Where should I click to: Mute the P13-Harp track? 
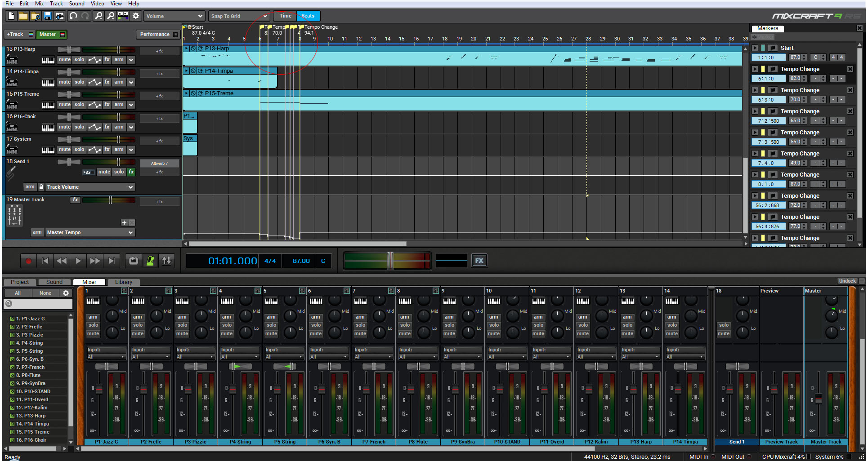(x=64, y=60)
